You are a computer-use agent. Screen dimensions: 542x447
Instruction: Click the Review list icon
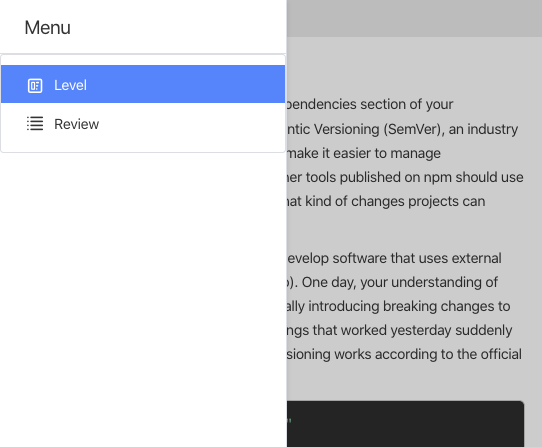[x=35, y=123]
